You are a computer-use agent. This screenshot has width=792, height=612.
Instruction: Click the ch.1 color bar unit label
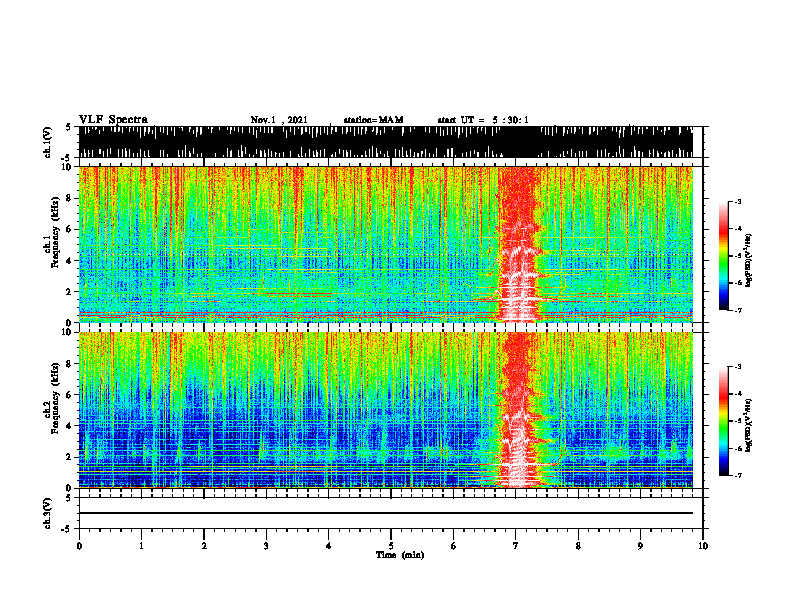749,261
